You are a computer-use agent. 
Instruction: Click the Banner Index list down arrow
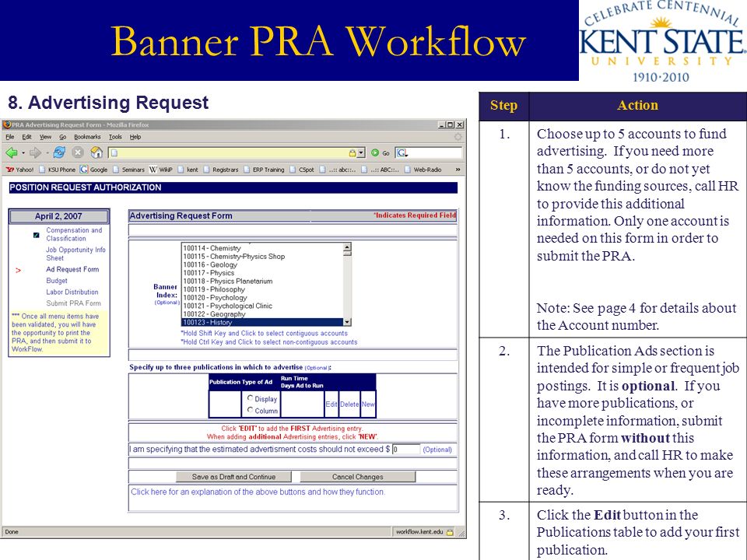347,322
